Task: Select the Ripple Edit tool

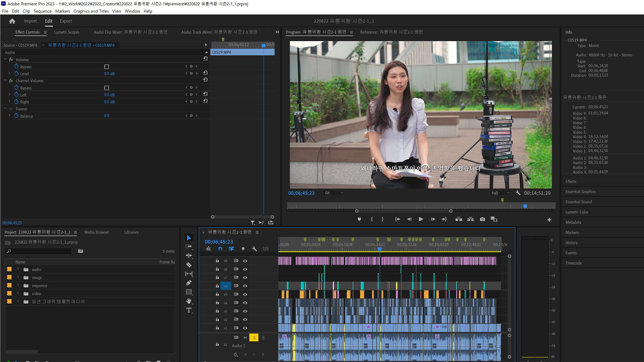Action: (189, 255)
